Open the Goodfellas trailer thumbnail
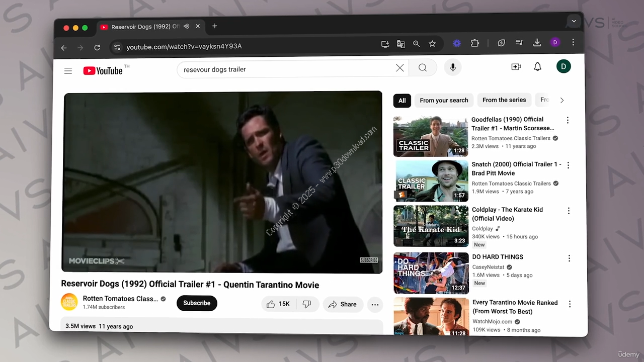Viewport: 644px width, 362px height. pos(431,136)
